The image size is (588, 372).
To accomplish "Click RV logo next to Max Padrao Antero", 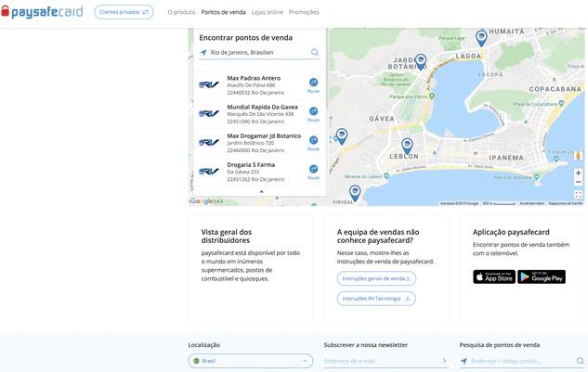I will [x=208, y=84].
